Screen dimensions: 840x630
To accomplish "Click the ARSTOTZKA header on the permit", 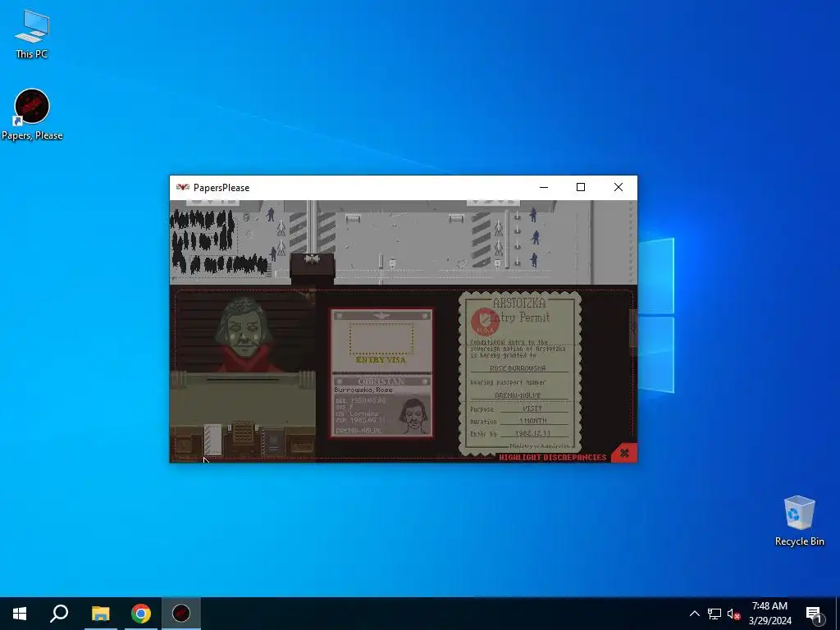I will point(519,303).
